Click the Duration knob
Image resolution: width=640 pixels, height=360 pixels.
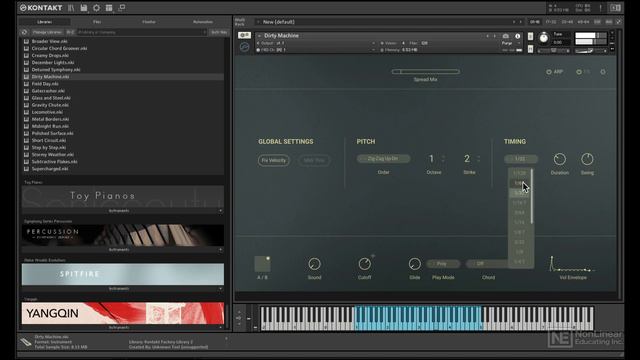click(x=560, y=159)
